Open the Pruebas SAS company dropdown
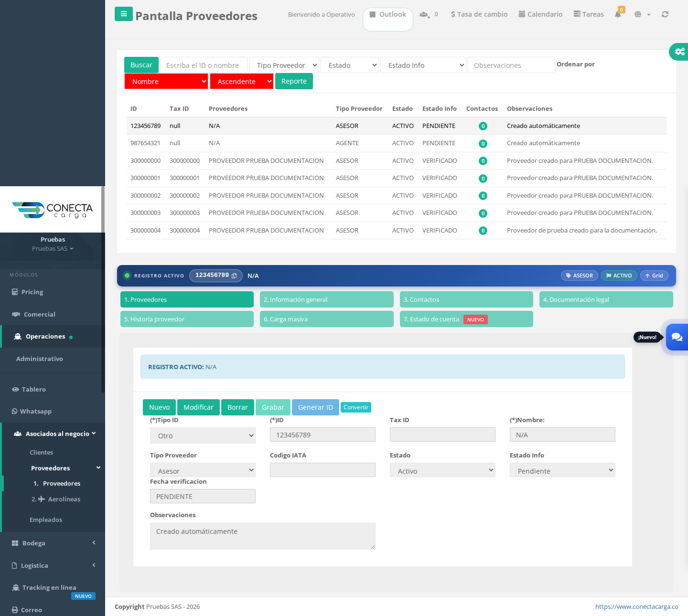The height and width of the screenshot is (616, 688). [53, 248]
